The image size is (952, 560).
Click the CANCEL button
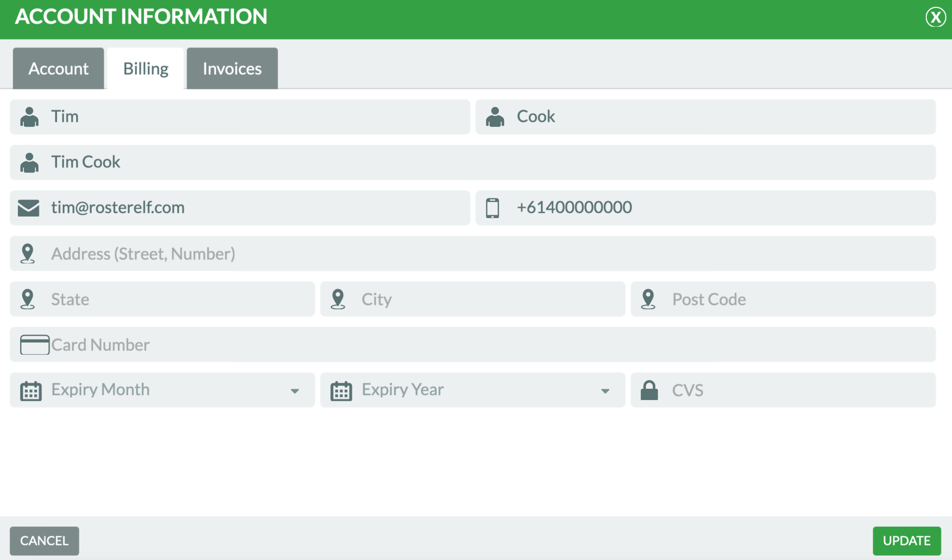44,541
